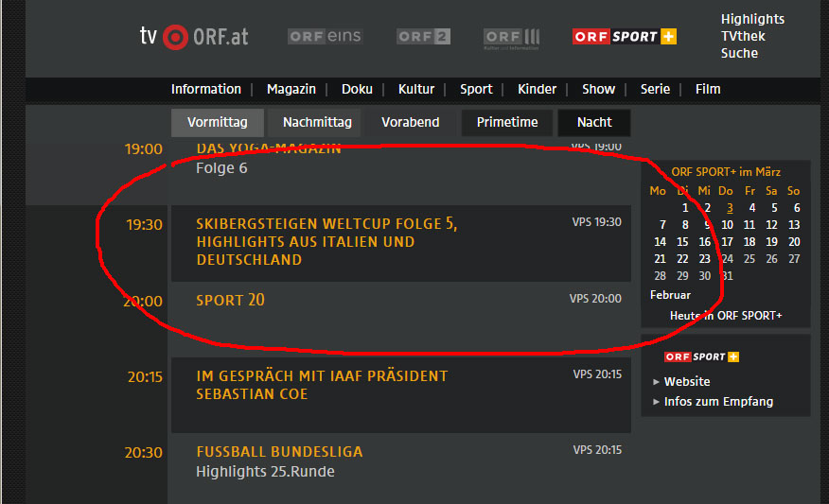Select calendar day 4 in März
The height and width of the screenshot is (504, 829).
tap(751, 208)
